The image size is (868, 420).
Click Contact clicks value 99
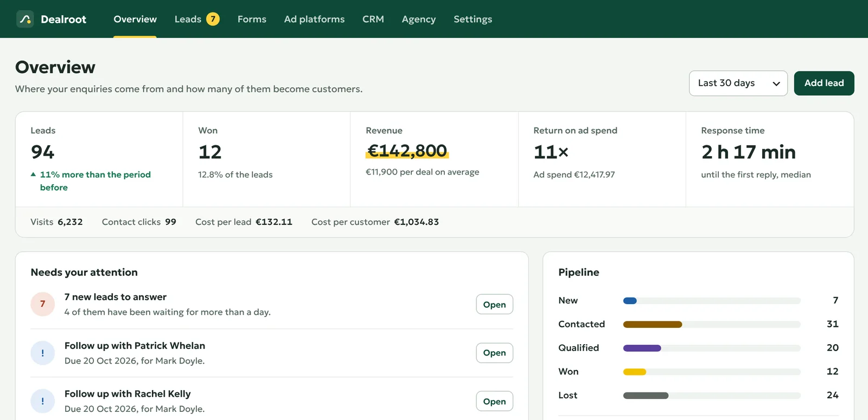coord(170,222)
